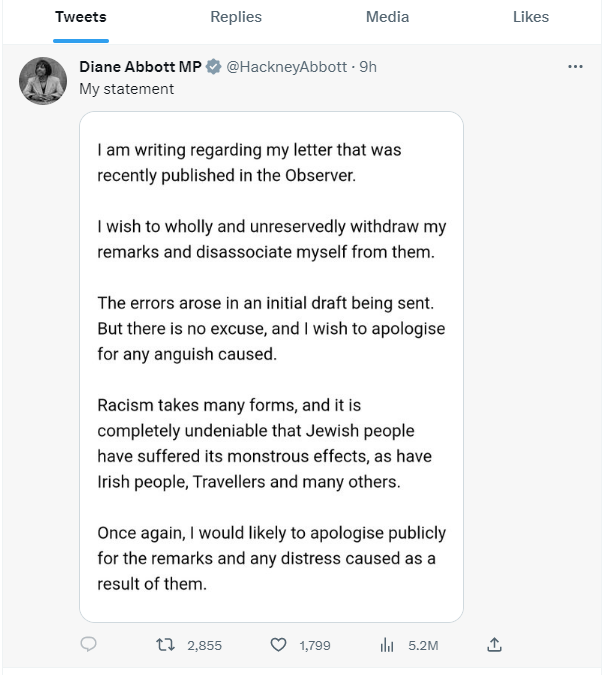The image size is (603, 675).
Task: Click the 5.2M views count
Action: 423,646
